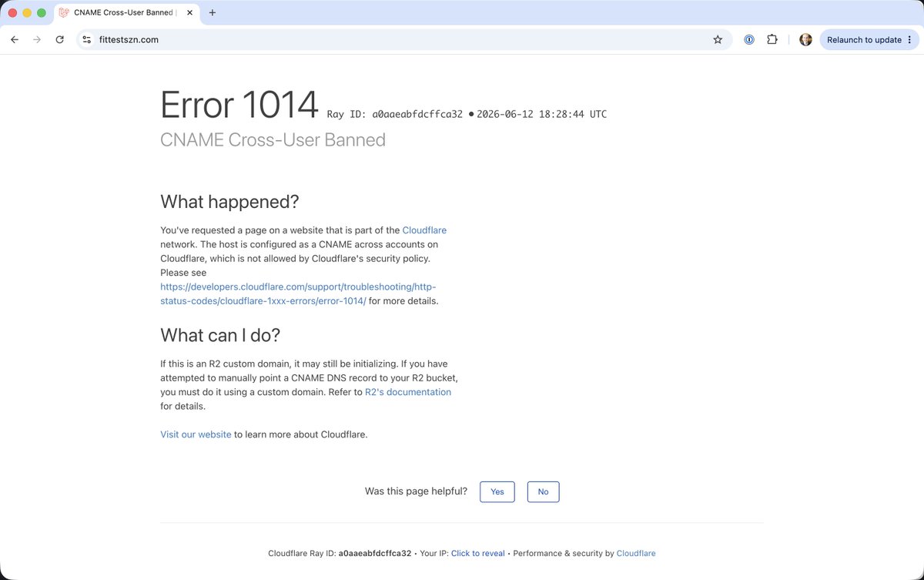924x580 pixels.
Task: Open R2's documentation link
Action: pyautogui.click(x=408, y=392)
